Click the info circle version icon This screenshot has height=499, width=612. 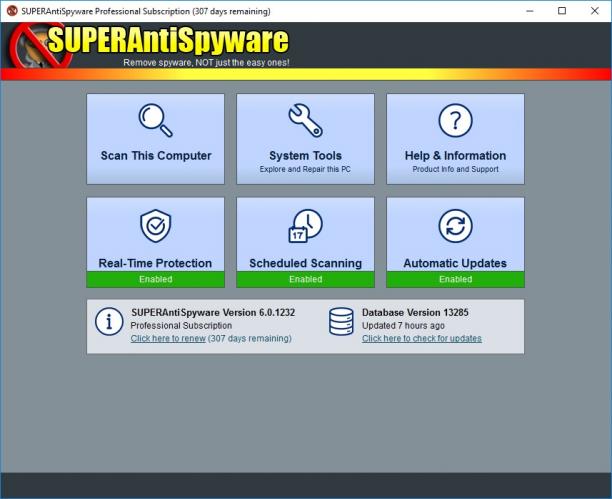tap(109, 321)
